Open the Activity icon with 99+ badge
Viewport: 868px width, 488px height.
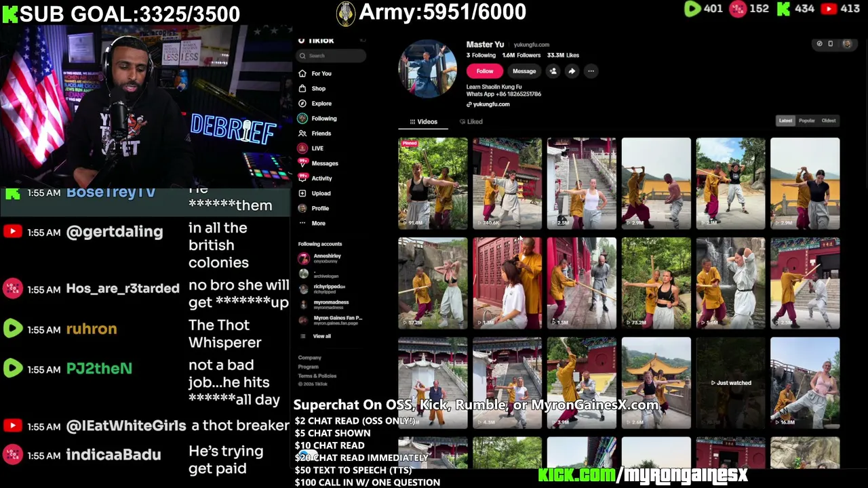click(x=302, y=178)
